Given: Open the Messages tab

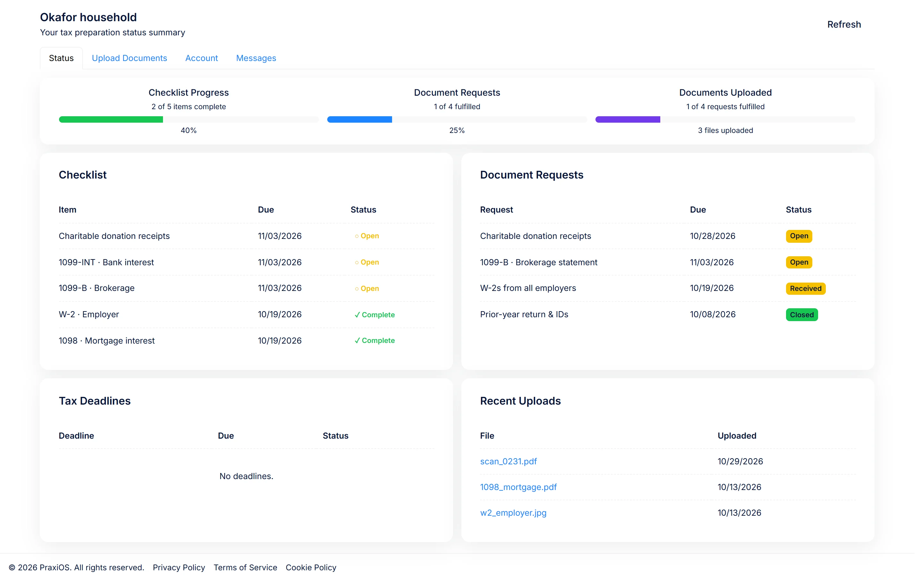Looking at the screenshot, I should [256, 58].
